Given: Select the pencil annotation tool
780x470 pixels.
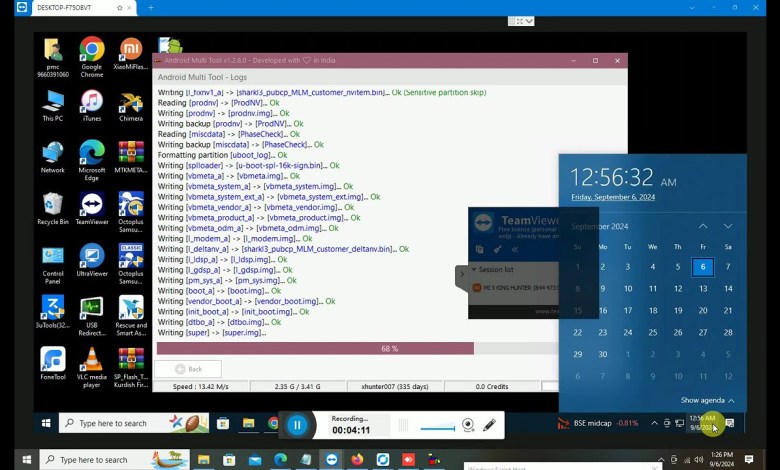Looking at the screenshot, I should (489, 425).
